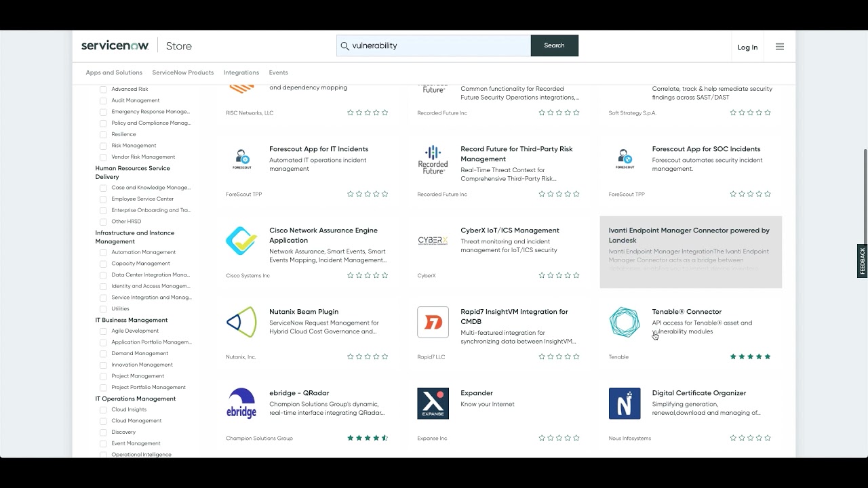Viewport: 868px width, 488px height.
Task: Click Champion Solutions Group vendor name
Action: (x=259, y=439)
